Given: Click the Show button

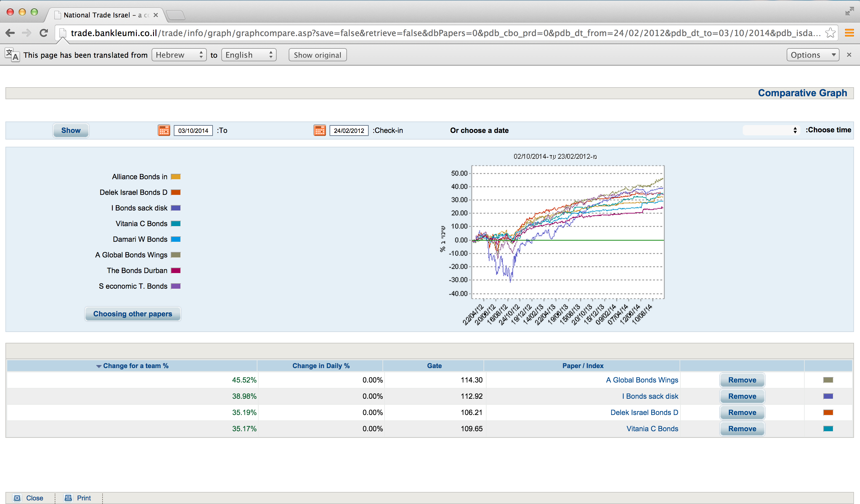Looking at the screenshot, I should tap(71, 130).
